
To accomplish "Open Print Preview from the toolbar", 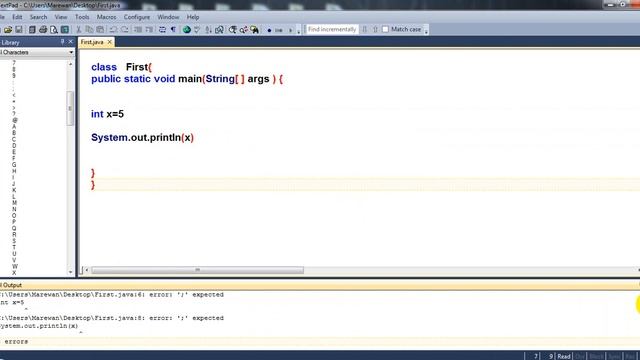I will pos(53,29).
